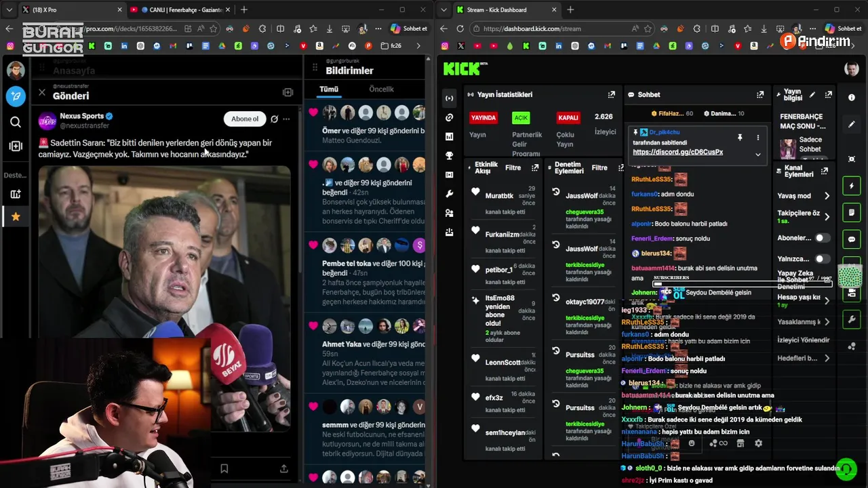Open the Grok icon beside Abone ol
This screenshot has width=868, height=488.
coord(274,119)
